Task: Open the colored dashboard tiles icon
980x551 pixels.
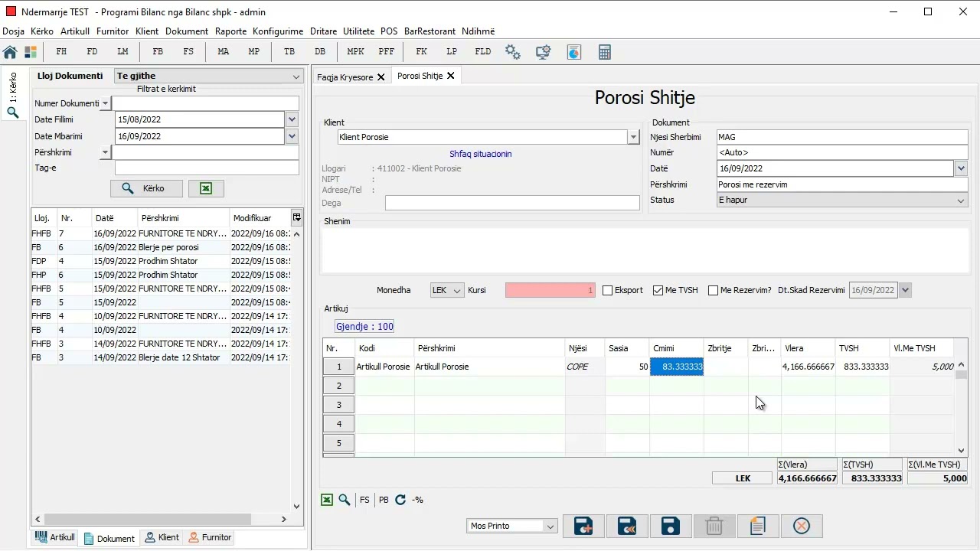Action: point(31,52)
